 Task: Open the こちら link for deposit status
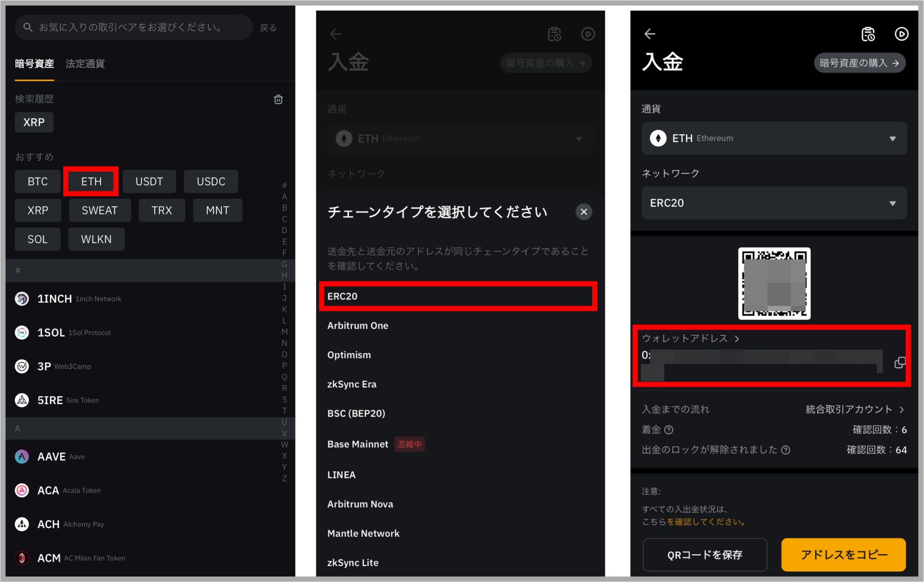tap(656, 521)
